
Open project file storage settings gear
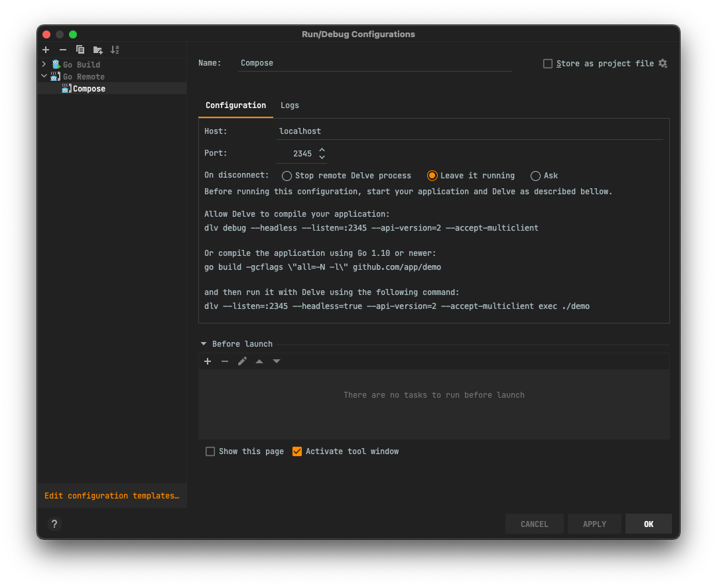(x=663, y=64)
